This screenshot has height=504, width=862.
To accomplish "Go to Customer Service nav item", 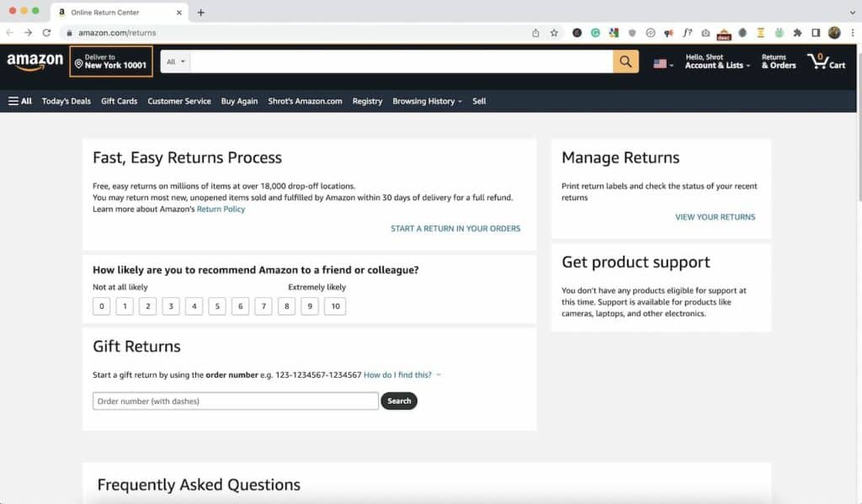I will pyautogui.click(x=179, y=101).
